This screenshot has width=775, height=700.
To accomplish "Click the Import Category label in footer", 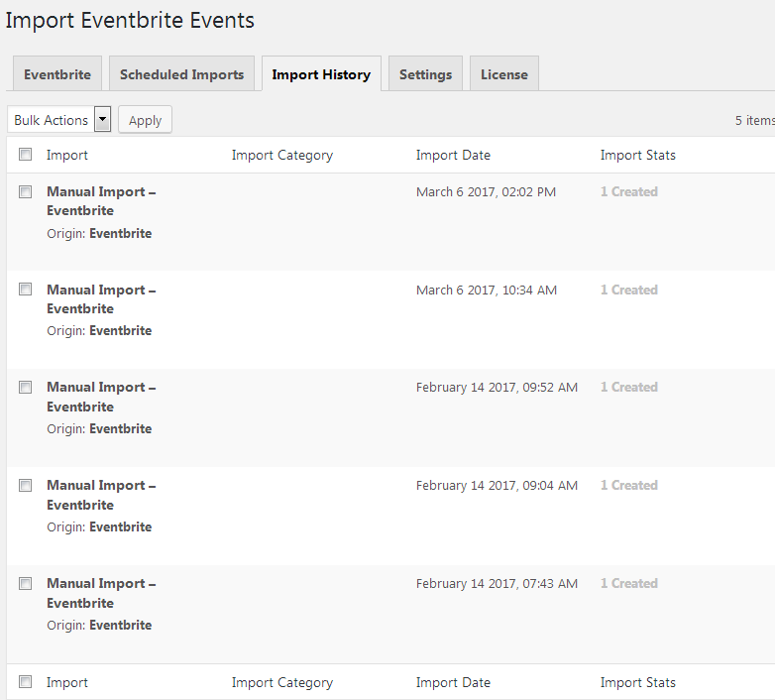I will click(x=282, y=683).
